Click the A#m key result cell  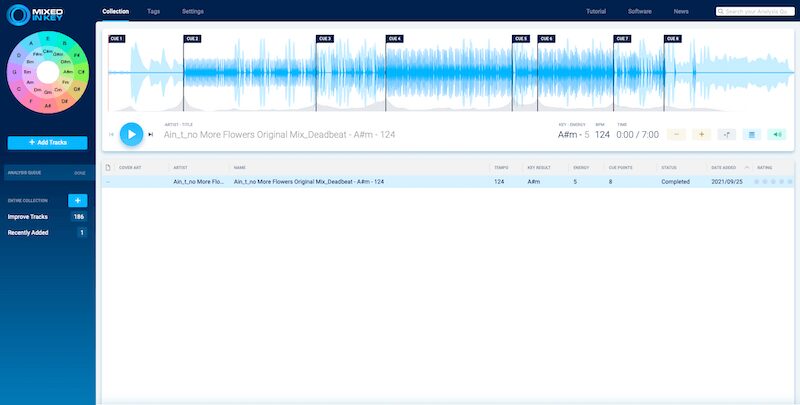(x=534, y=182)
